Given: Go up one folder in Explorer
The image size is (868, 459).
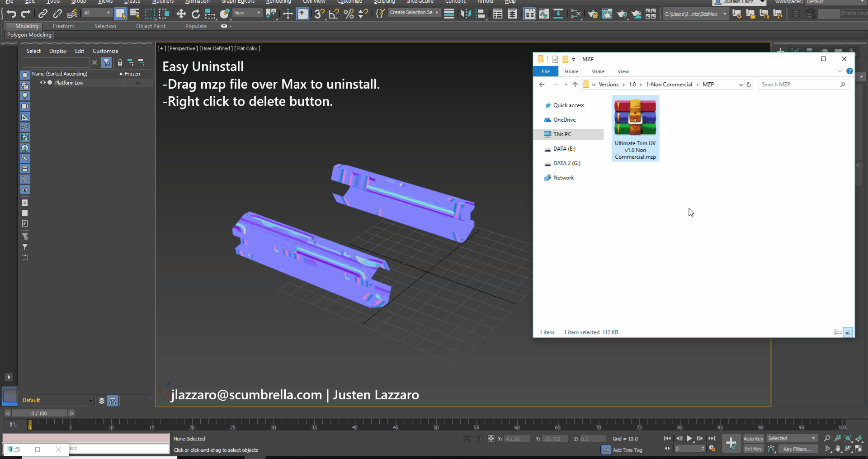Looking at the screenshot, I should [575, 85].
